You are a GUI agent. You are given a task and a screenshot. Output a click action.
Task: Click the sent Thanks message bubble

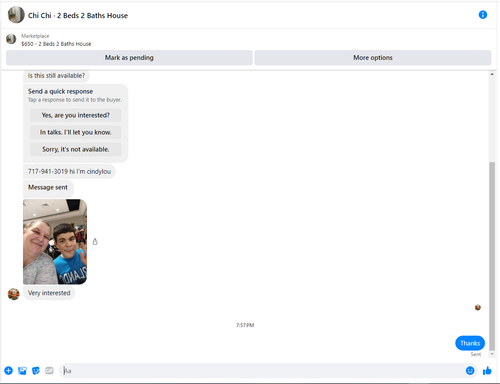470,343
